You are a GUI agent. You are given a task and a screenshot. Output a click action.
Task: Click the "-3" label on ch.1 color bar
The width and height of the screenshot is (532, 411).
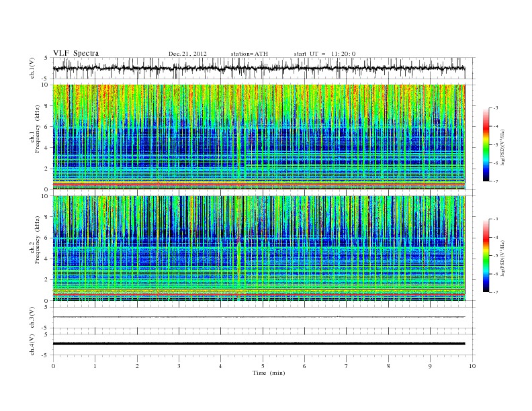point(496,108)
